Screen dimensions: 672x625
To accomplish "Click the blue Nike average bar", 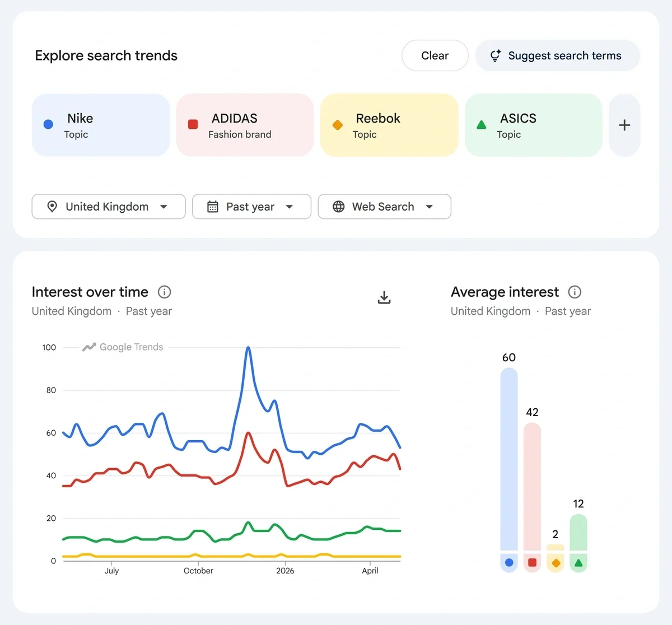I will point(509,459).
